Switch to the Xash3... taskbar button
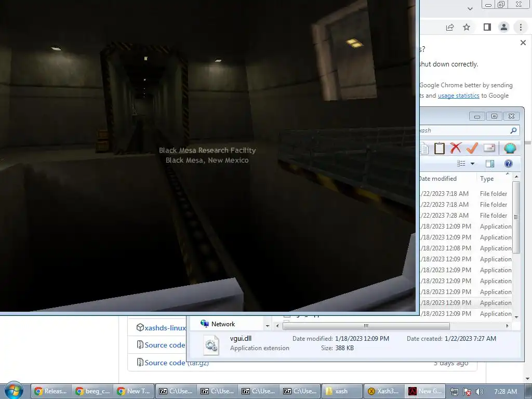The height and width of the screenshot is (399, 532). pyautogui.click(x=383, y=391)
